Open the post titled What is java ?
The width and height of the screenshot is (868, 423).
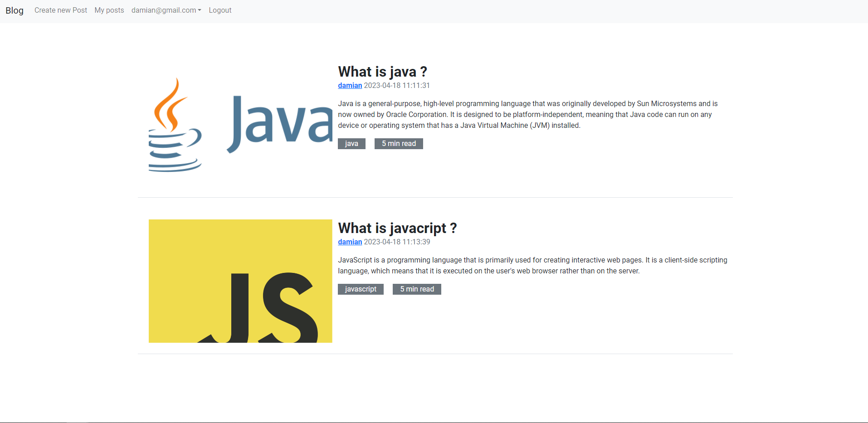382,72
